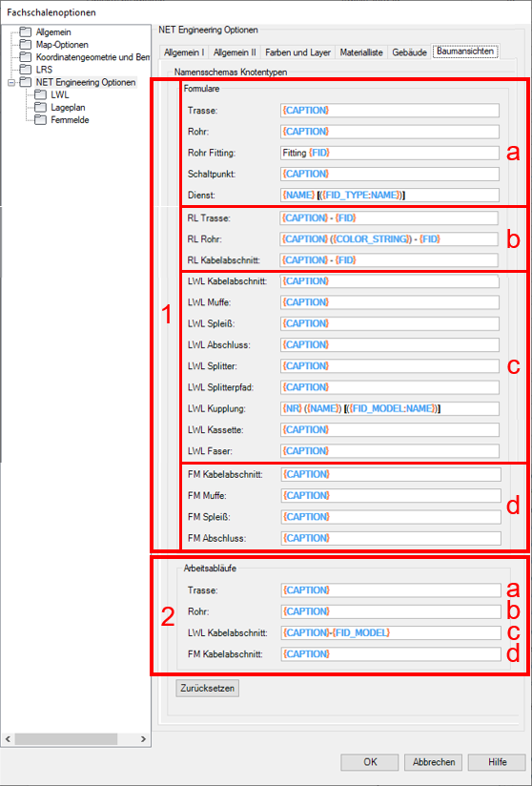This screenshot has height=786, width=532.
Task: Select the Allgemein folder icon in tree
Action: tap(26, 32)
